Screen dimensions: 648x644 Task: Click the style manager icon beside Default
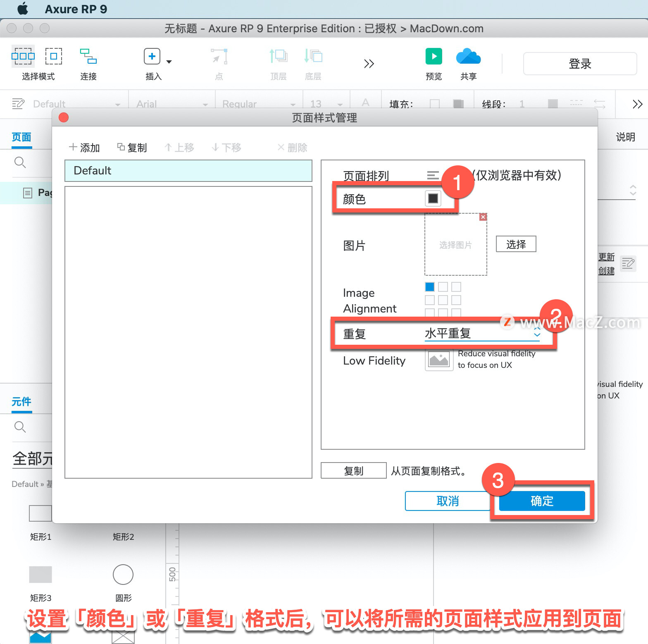pyautogui.click(x=18, y=103)
